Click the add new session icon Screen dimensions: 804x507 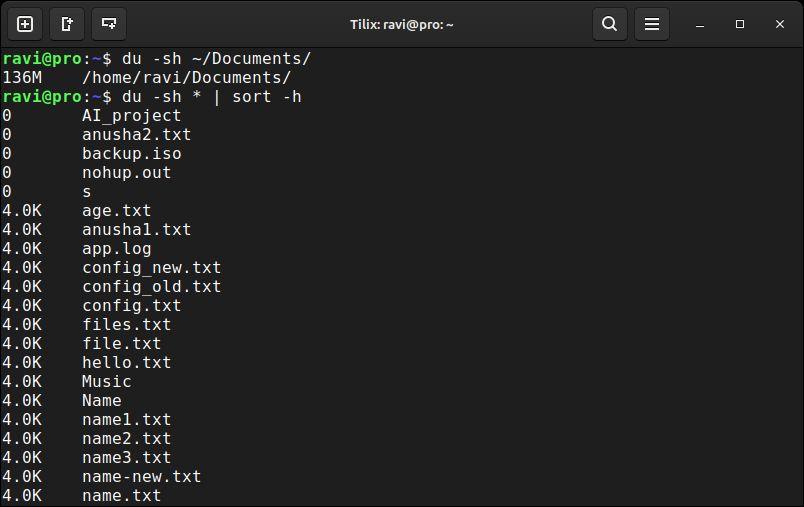25,24
